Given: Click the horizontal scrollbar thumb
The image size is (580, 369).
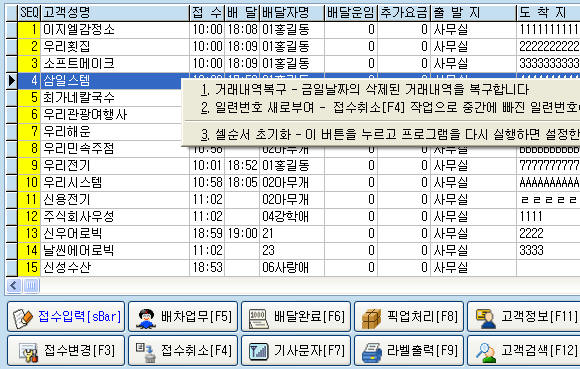Looking at the screenshot, I should pos(31,285).
